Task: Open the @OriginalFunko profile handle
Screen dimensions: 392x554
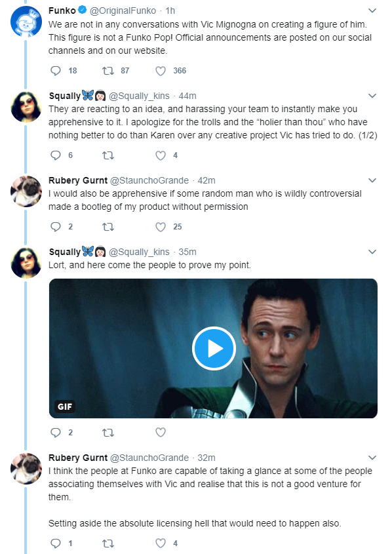Action: (123, 10)
